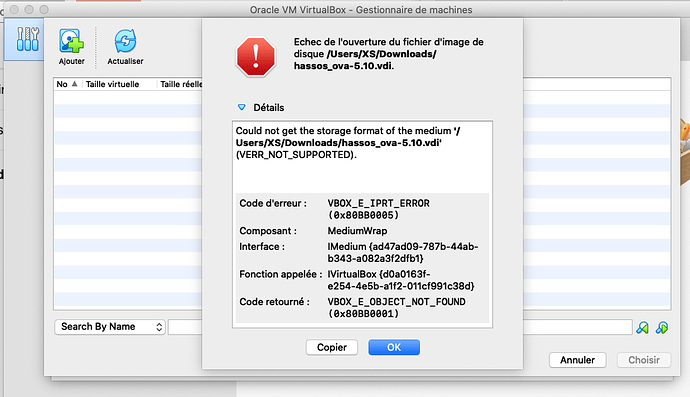This screenshot has height=397, width=690.
Task: Click the leftmost grey close window button
Action: 14,9
